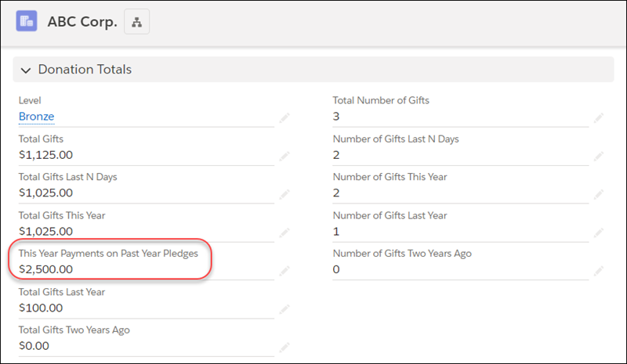Screen dimensions: 627x364
Task: Click the Number of Gifts Two Years Ago value 0
Action: (x=336, y=270)
